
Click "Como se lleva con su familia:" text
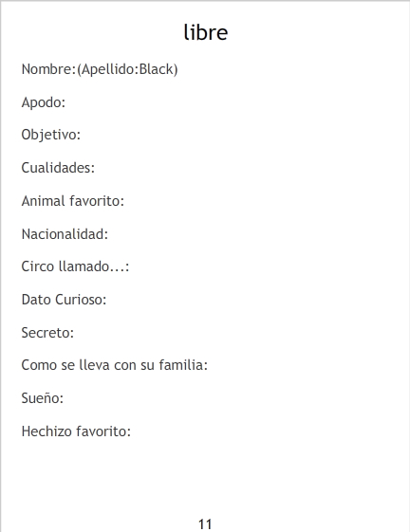(x=115, y=365)
